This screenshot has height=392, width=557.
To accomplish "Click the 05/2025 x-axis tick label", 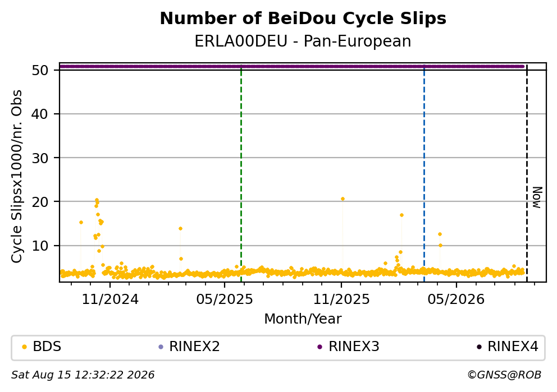I will click(225, 300).
